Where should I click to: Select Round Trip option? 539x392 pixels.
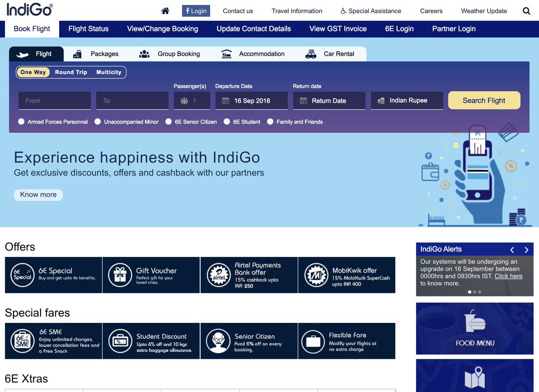[71, 72]
